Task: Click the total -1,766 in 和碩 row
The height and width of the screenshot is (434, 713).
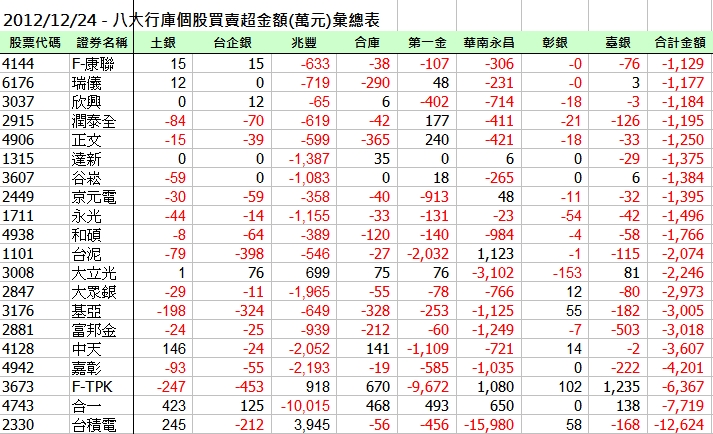Action: tap(683, 235)
